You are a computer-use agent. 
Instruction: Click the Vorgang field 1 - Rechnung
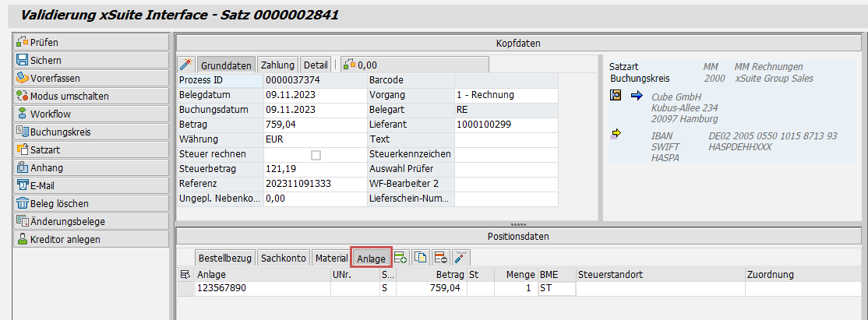(x=506, y=95)
